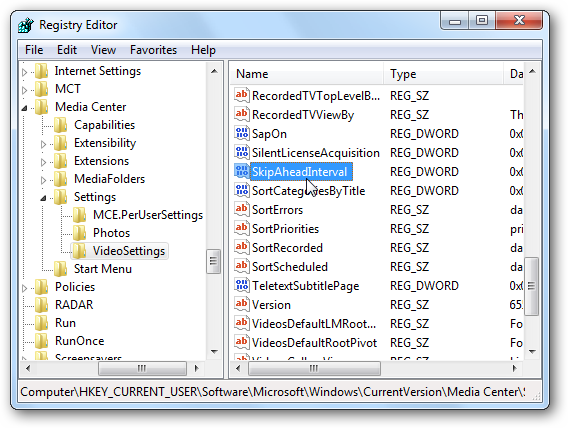The width and height of the screenshot is (568, 428).
Task: Open the View menu
Action: pyautogui.click(x=103, y=50)
